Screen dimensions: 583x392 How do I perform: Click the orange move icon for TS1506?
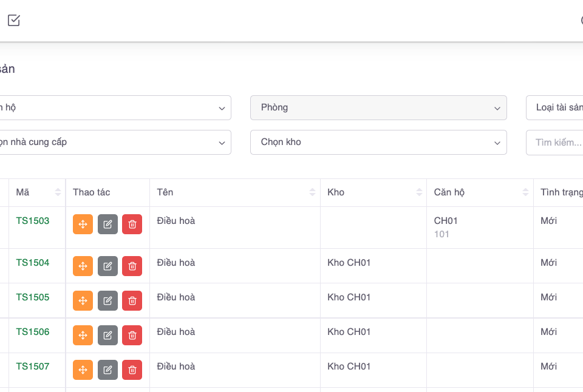[83, 336]
